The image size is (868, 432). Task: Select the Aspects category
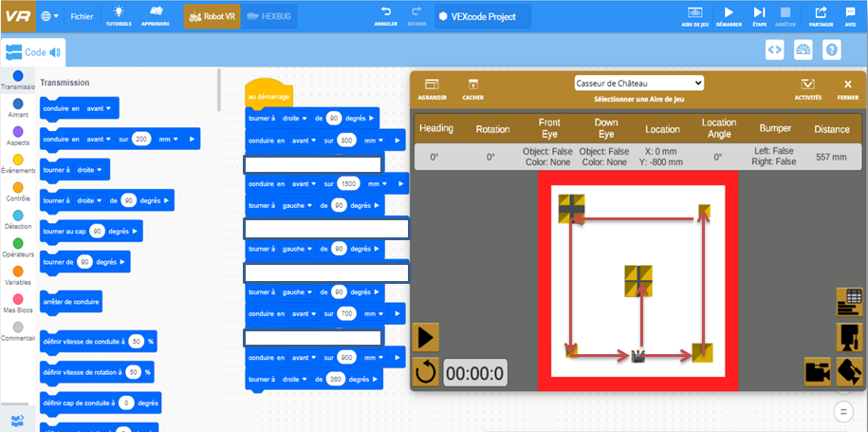click(x=18, y=136)
